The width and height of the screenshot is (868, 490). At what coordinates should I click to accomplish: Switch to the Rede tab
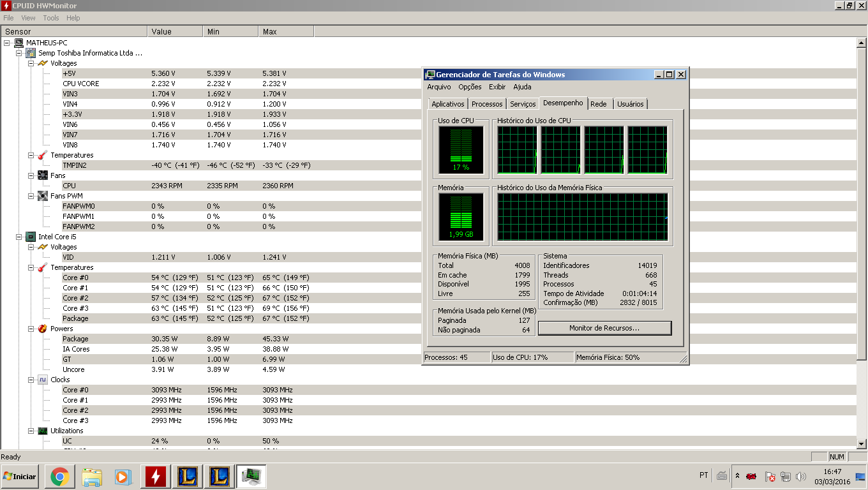pos(599,104)
